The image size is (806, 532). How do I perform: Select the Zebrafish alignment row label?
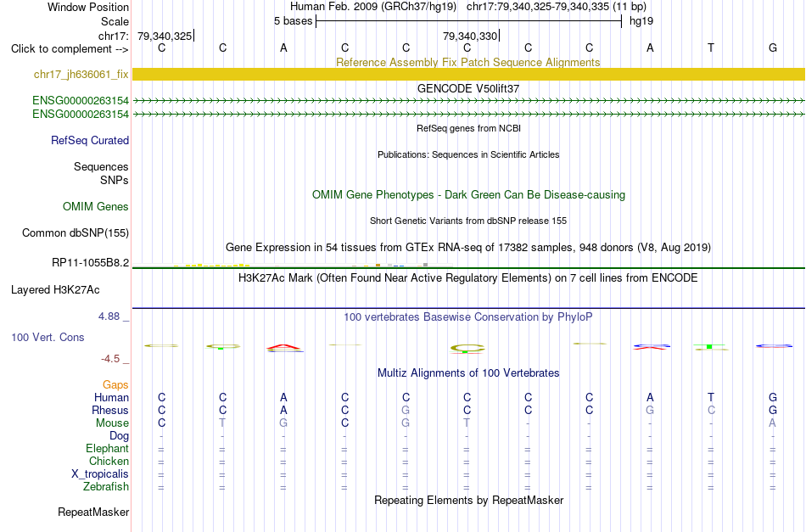click(x=106, y=486)
